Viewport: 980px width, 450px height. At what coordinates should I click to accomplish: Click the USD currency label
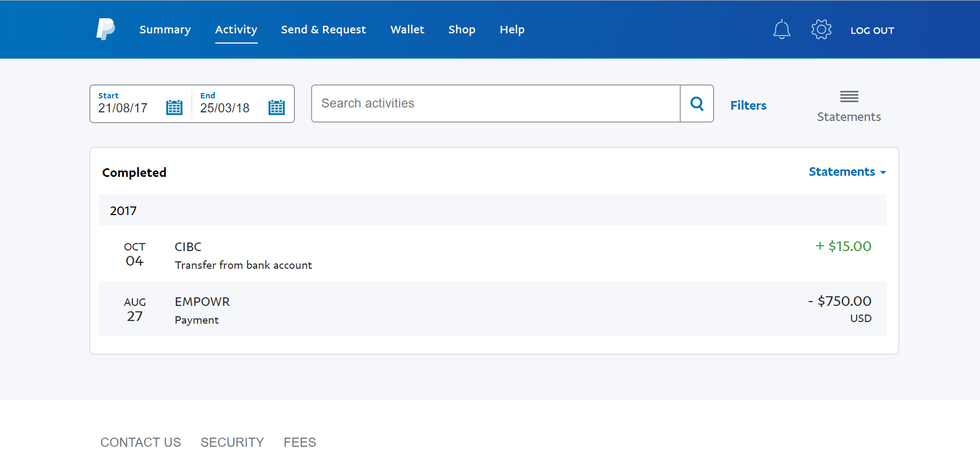[861, 318]
